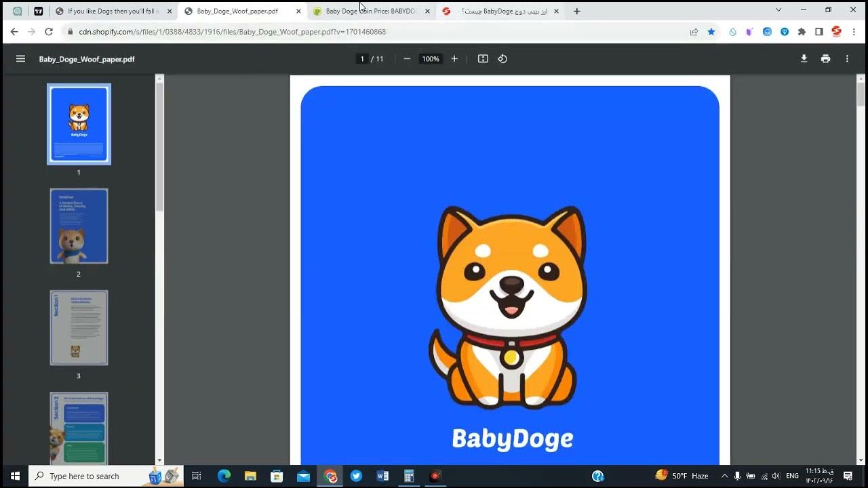Download the Baby Doge PDF
The height and width of the screenshot is (488, 868).
coord(804,59)
